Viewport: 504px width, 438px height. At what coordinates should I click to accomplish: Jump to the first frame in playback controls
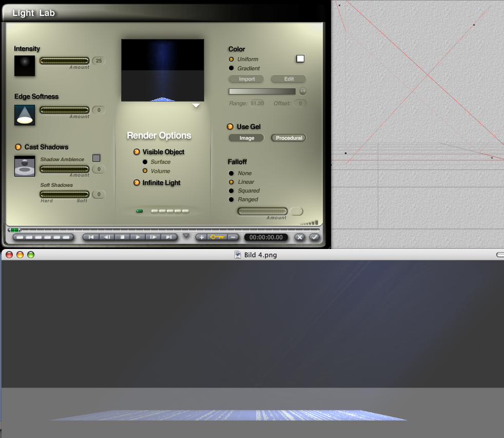[x=91, y=237]
